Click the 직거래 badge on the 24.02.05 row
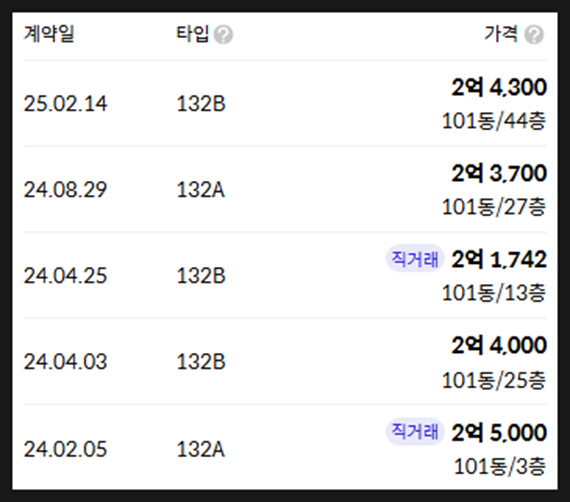The width and height of the screenshot is (570, 502). 415,431
